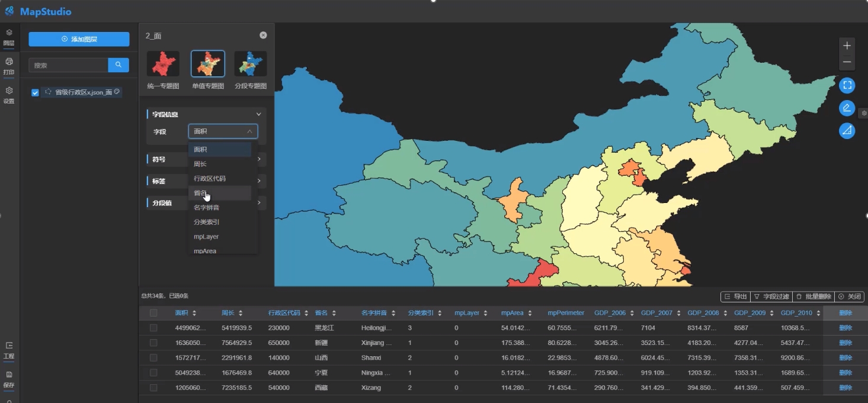The height and width of the screenshot is (403, 868).
Task: Choose the 单值专题图 thumbnail
Action: 208,63
